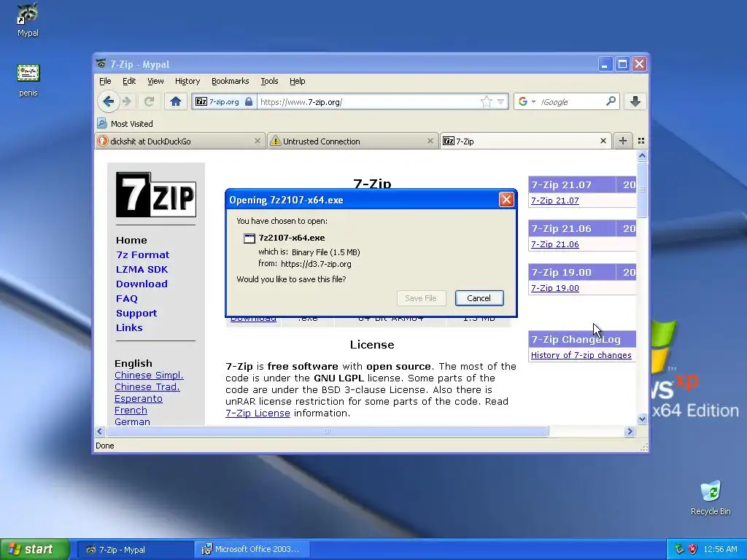Image resolution: width=747 pixels, height=560 pixels.
Task: Close the 7-Zip tab
Action: point(603,141)
